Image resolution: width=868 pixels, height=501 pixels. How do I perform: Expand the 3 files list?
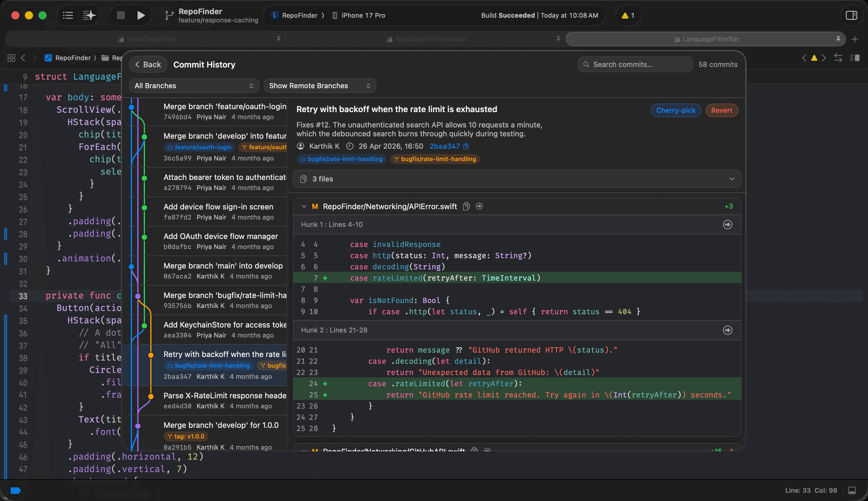[517, 179]
